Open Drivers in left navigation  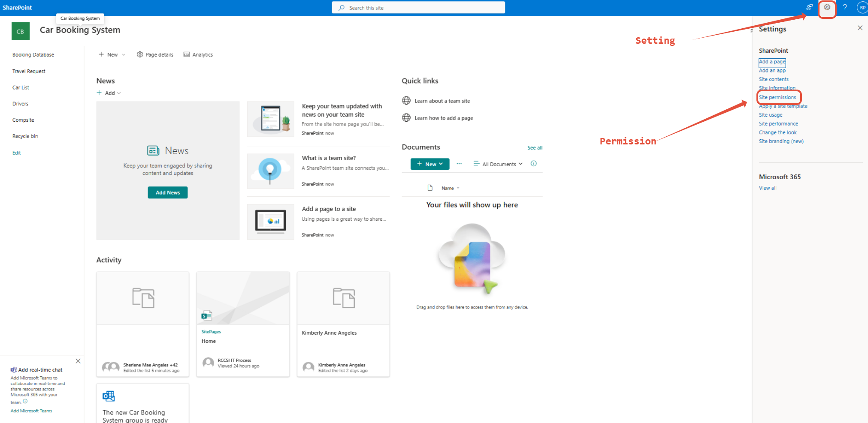(20, 104)
